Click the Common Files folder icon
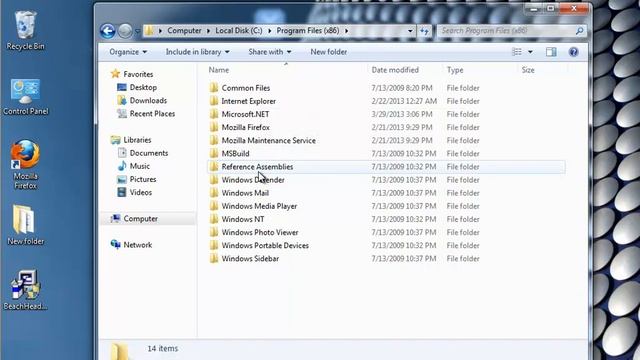Screen dimensions: 640x360 (214, 88)
